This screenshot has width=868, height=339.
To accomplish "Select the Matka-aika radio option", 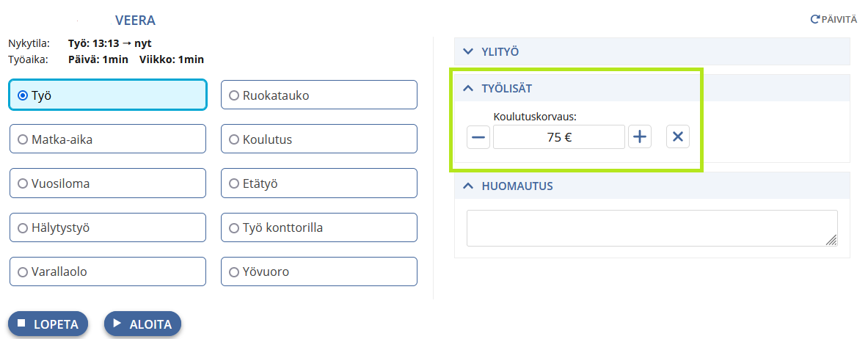I will tap(108, 139).
